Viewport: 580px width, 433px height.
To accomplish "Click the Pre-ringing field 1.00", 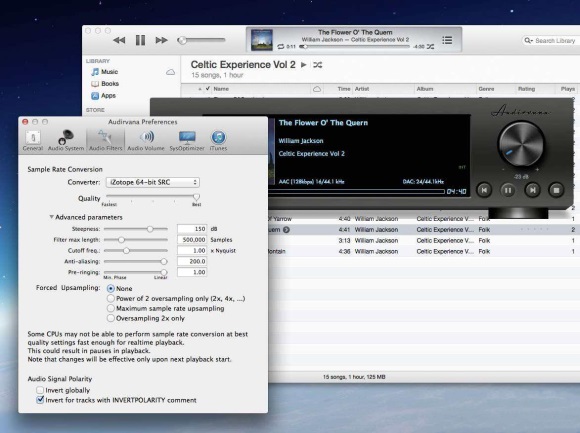I will [x=192, y=272].
